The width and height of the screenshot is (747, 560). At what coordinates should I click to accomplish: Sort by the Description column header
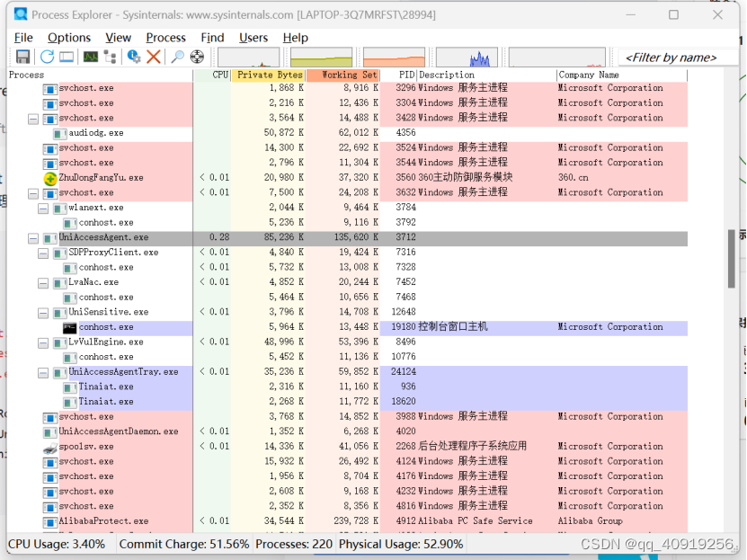(487, 75)
